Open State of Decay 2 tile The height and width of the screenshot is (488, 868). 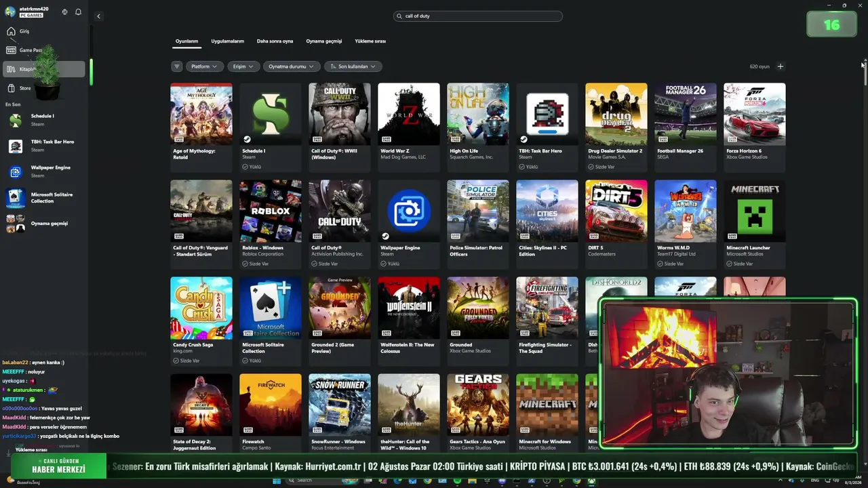point(201,413)
